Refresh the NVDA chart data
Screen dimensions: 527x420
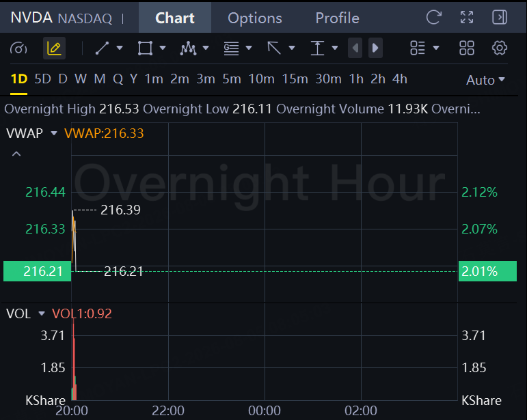(x=433, y=17)
